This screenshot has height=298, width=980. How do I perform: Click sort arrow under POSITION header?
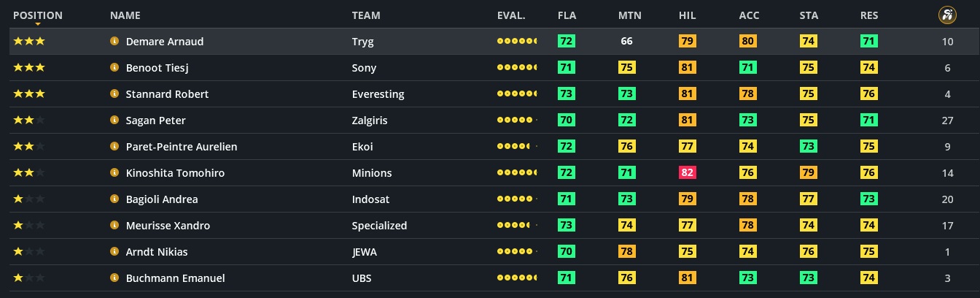click(x=37, y=24)
